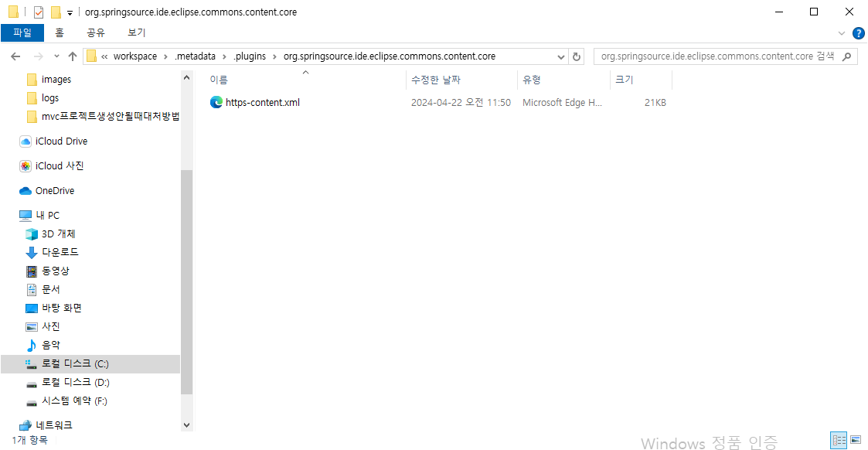Switch to details view layout icon

839,441
